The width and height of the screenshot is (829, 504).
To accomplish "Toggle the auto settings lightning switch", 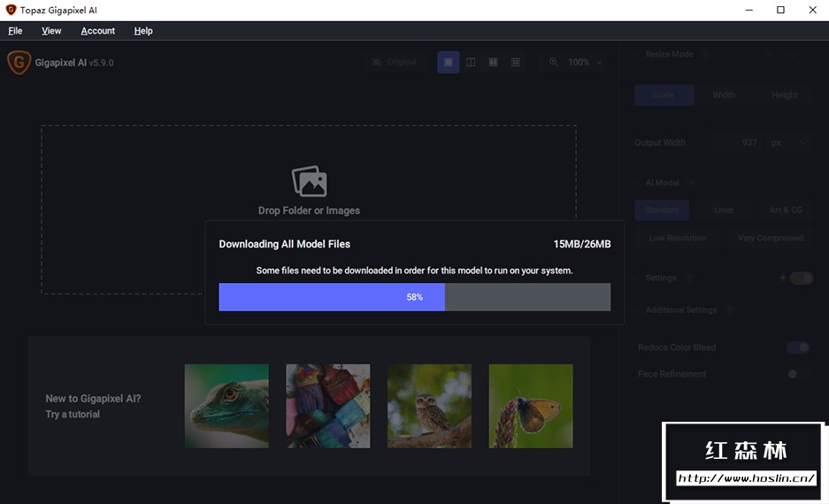I will [801, 278].
